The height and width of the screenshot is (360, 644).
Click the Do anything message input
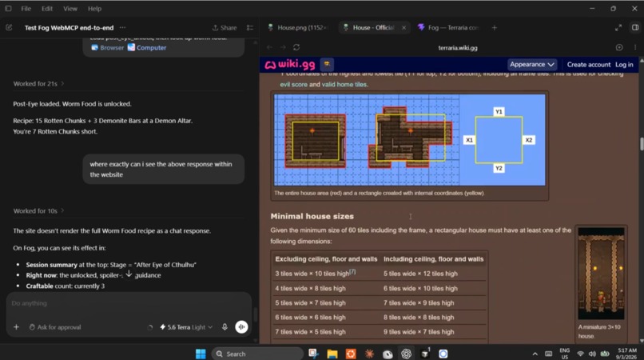click(x=129, y=303)
